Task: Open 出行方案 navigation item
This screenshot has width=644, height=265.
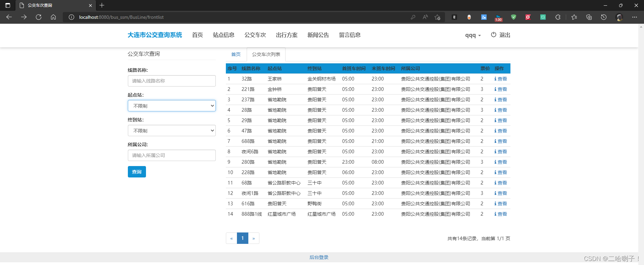Action: 287,35
